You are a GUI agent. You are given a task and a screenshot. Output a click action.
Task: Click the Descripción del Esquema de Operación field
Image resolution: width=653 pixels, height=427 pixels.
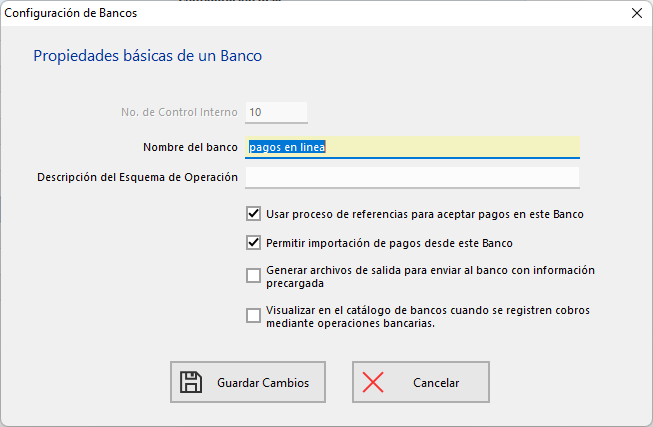click(412, 177)
